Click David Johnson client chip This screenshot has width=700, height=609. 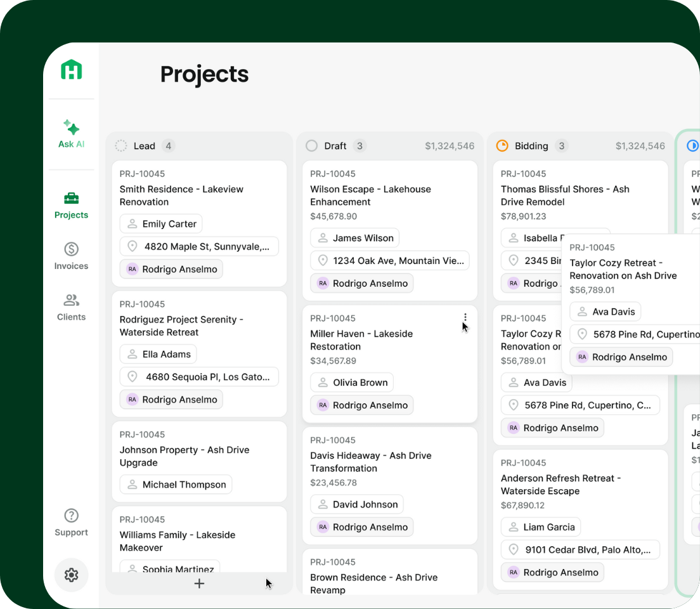(x=357, y=504)
